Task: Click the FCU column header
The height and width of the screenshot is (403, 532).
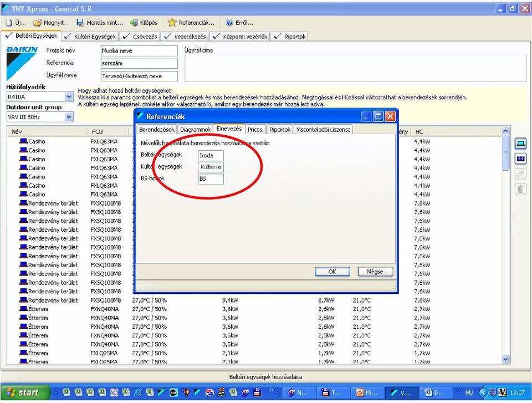Action: click(x=108, y=132)
